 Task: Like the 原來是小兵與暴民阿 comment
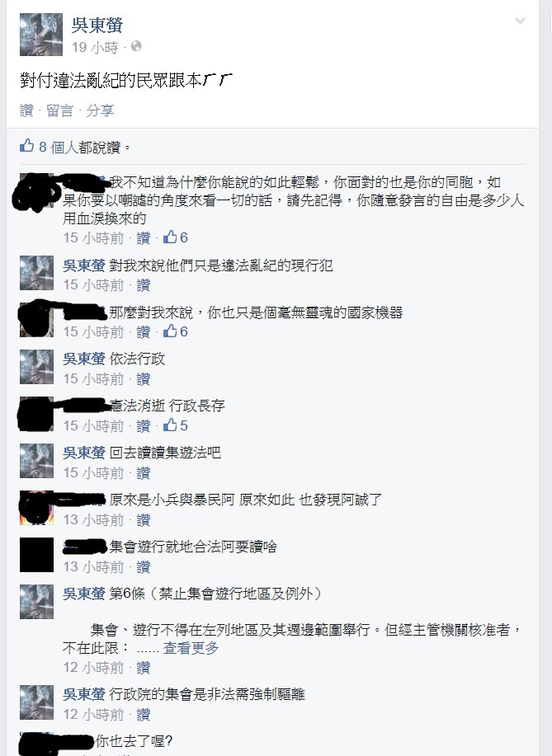click(x=144, y=519)
